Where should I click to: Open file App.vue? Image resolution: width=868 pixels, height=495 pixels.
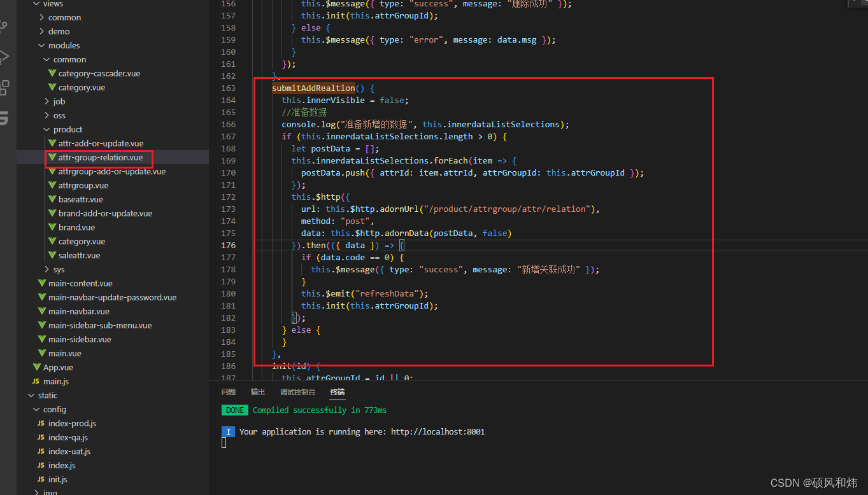click(x=58, y=368)
